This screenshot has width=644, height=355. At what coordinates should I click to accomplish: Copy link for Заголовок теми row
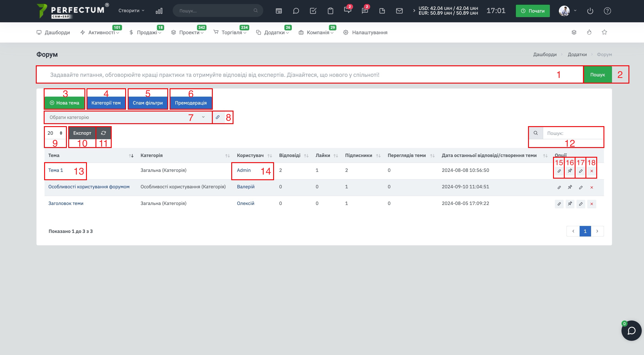559,204
